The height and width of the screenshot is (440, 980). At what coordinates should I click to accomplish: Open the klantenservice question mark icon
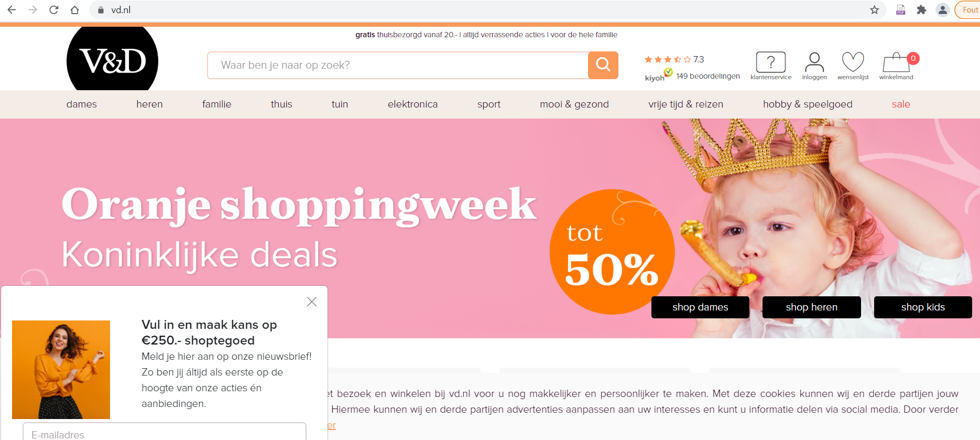click(x=770, y=62)
